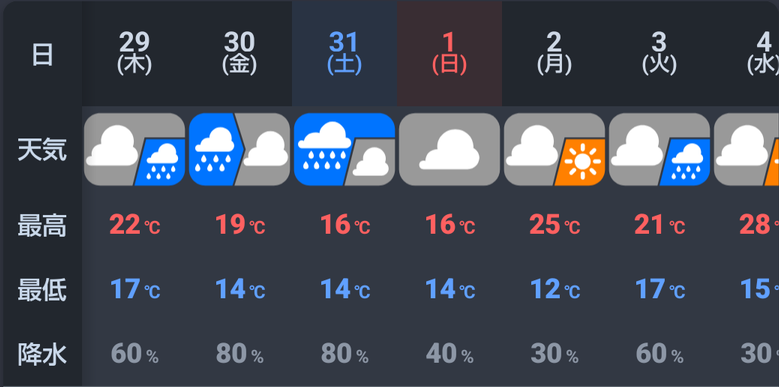The height and width of the screenshot is (387, 779).
Task: Click the 天気 row label
Action: tap(42, 150)
